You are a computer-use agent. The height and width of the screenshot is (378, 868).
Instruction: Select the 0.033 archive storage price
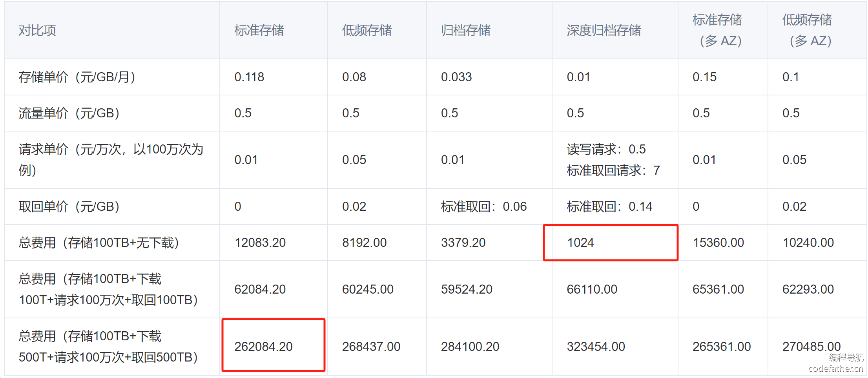pyautogui.click(x=456, y=77)
